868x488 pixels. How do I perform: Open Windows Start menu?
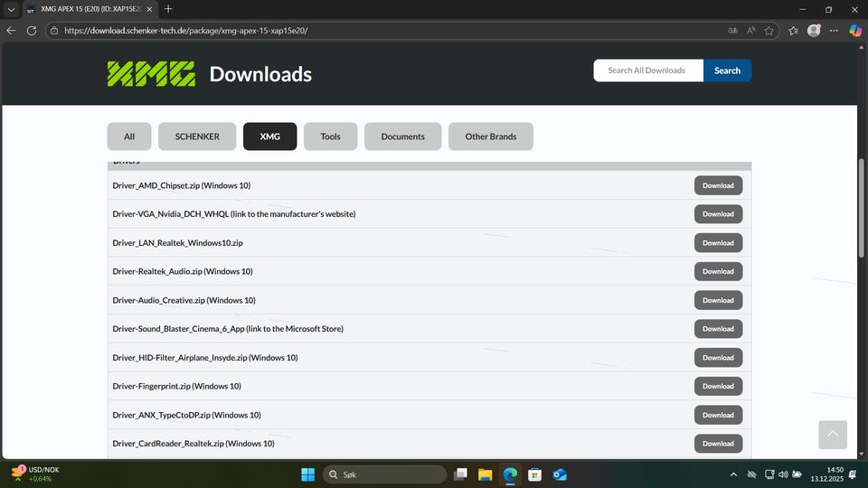pos(307,474)
